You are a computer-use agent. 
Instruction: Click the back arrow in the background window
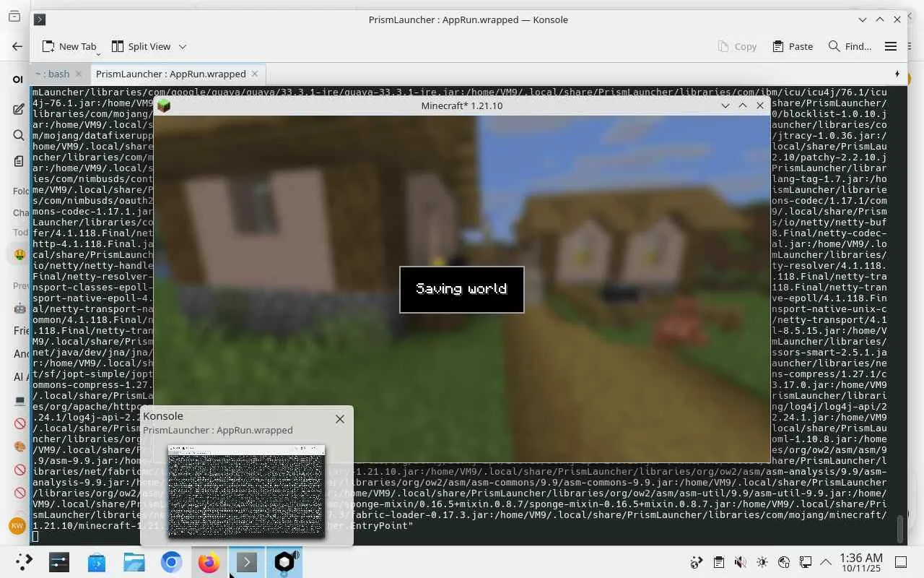tap(17, 46)
